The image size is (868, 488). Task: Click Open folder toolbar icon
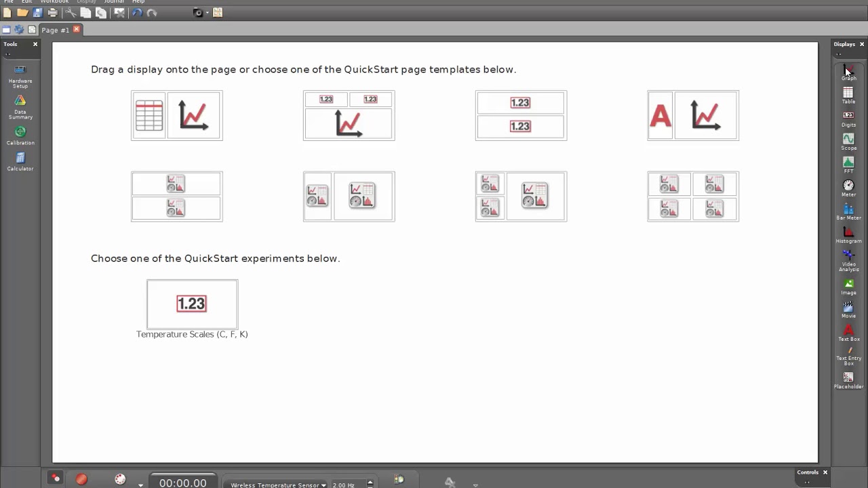click(22, 12)
